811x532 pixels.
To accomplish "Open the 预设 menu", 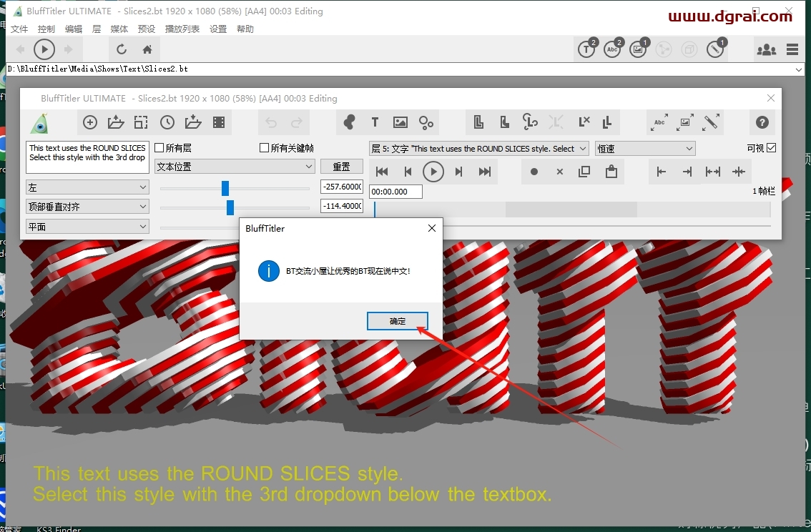I will pyautogui.click(x=147, y=29).
